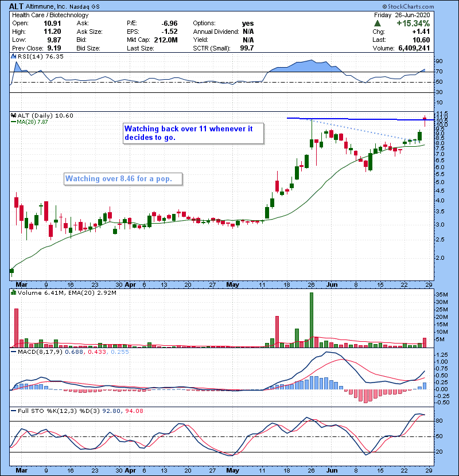Click the Options value yes
This screenshot has height=476, width=459.
(x=248, y=24)
